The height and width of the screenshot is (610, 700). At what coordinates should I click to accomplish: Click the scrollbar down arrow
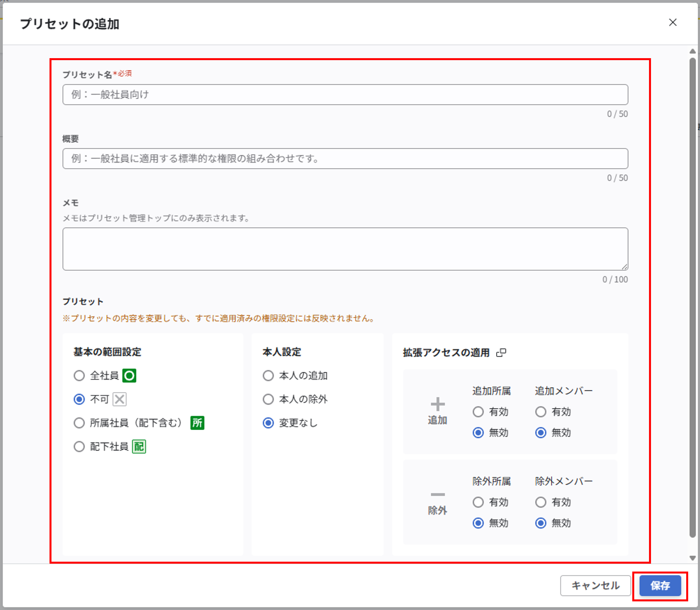coord(693,558)
